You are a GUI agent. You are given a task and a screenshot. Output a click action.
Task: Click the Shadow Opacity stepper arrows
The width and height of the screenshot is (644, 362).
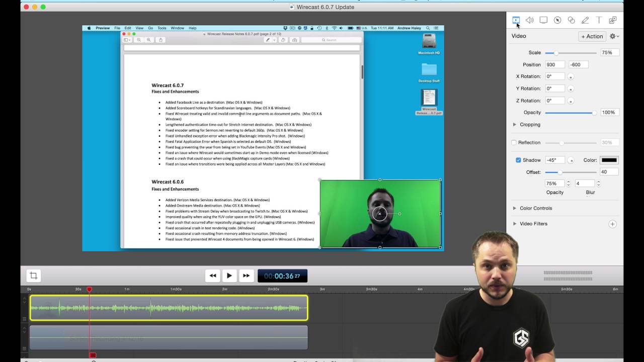click(569, 184)
